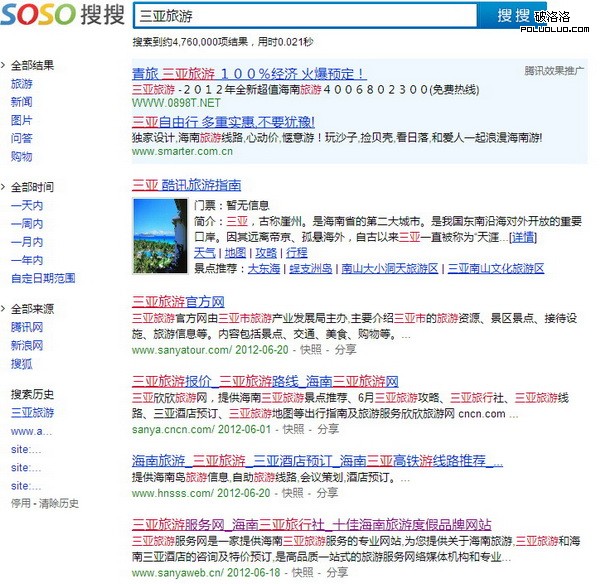Image resolution: width=600 pixels, height=584 pixels.
Task: Collapse the 全部时间 filter section
Action: click(x=4, y=188)
